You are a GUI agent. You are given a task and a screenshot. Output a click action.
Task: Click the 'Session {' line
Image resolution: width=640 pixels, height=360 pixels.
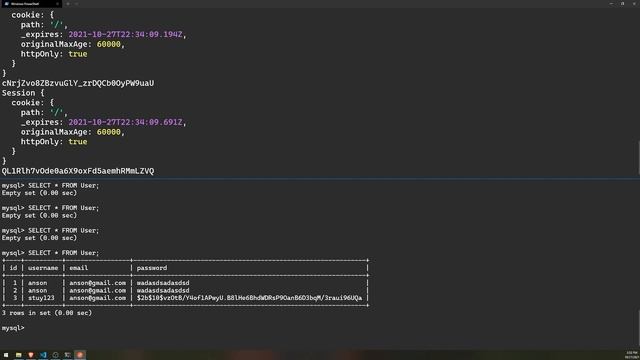23,93
